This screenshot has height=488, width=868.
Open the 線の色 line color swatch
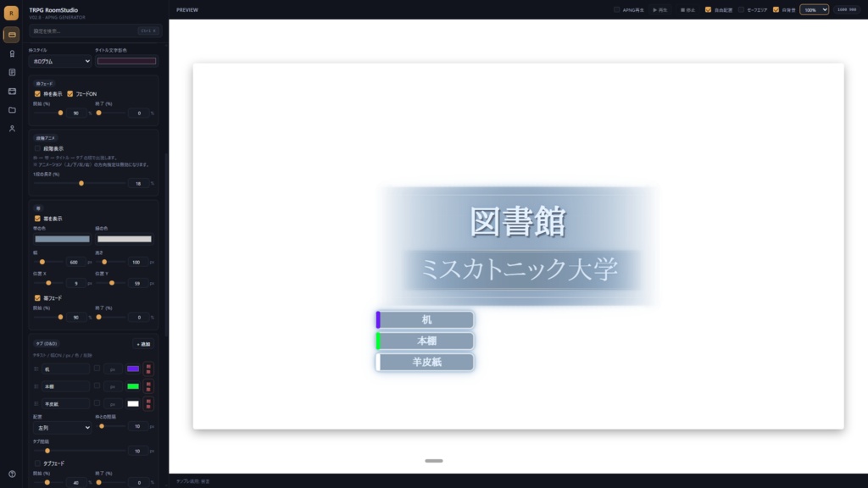(124, 239)
